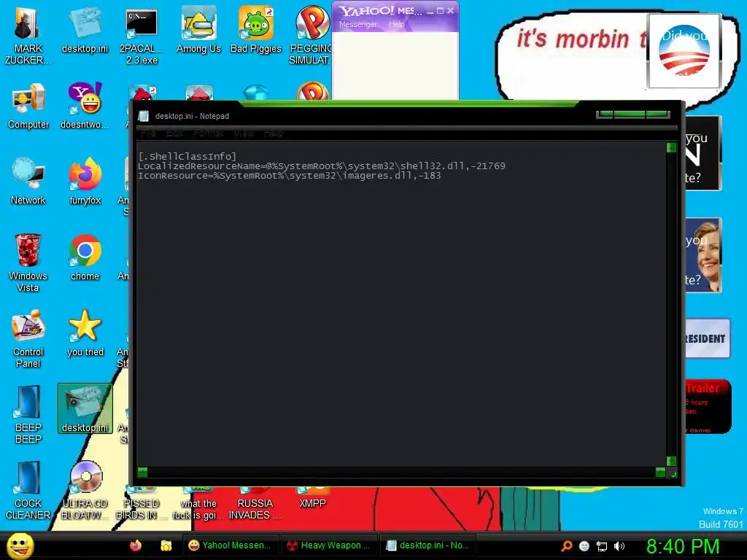
Task: Select the BEEP BEEP desktop icon
Action: point(28,414)
